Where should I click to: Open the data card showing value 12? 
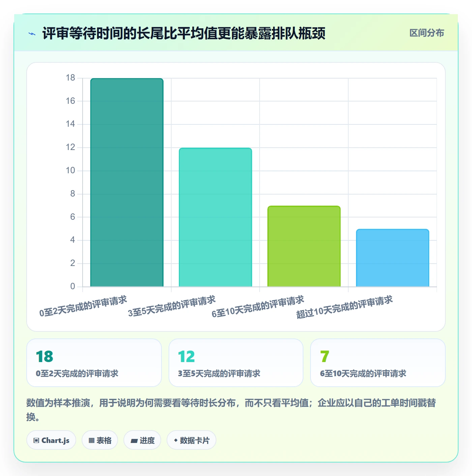pyautogui.click(x=236, y=363)
